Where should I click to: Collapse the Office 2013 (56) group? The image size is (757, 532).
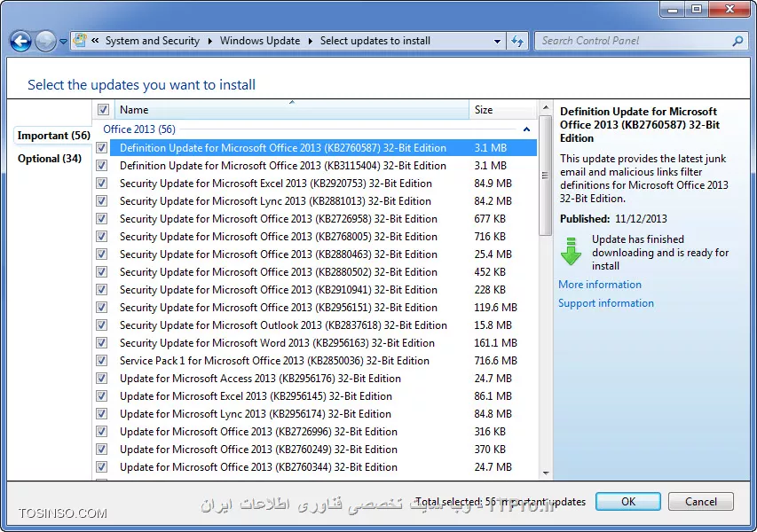pyautogui.click(x=526, y=129)
